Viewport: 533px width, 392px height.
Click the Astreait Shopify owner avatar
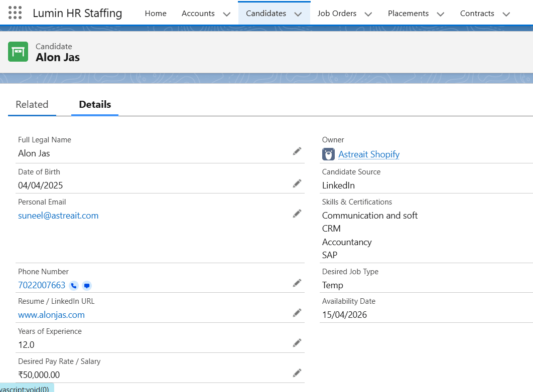(328, 154)
